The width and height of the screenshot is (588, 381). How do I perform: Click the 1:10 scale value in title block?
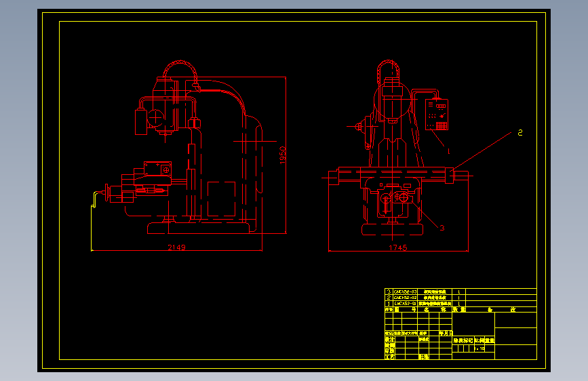[x=479, y=348]
